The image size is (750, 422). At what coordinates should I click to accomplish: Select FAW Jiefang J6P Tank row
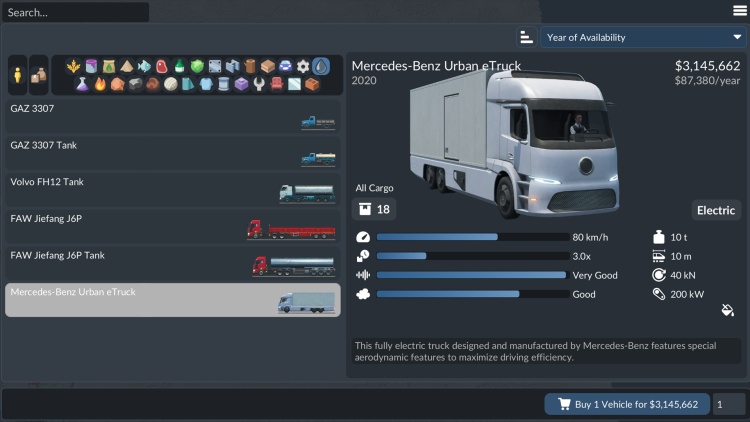pos(173,263)
